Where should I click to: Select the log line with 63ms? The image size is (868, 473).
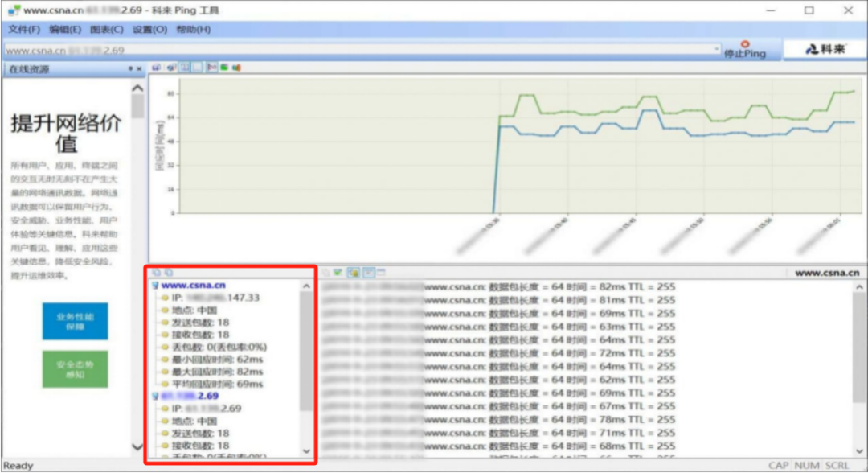[x=498, y=327]
